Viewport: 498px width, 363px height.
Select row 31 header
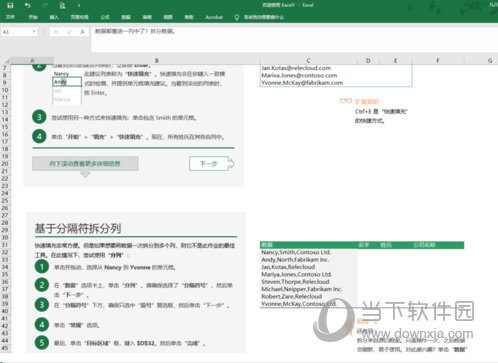tap(5, 245)
